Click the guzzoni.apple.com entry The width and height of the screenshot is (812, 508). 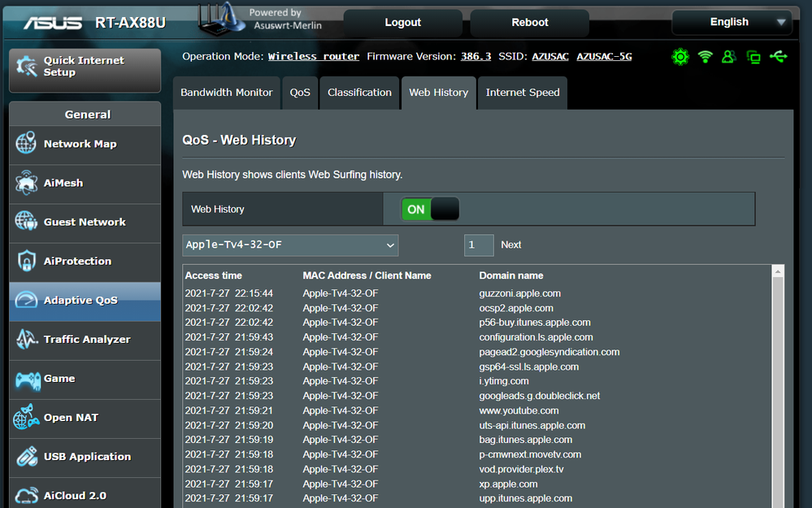coord(519,293)
